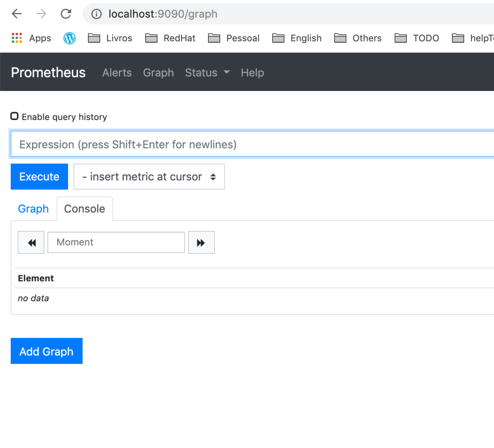Click the page reload icon
Screen dimensions: 494x448
pos(66,13)
